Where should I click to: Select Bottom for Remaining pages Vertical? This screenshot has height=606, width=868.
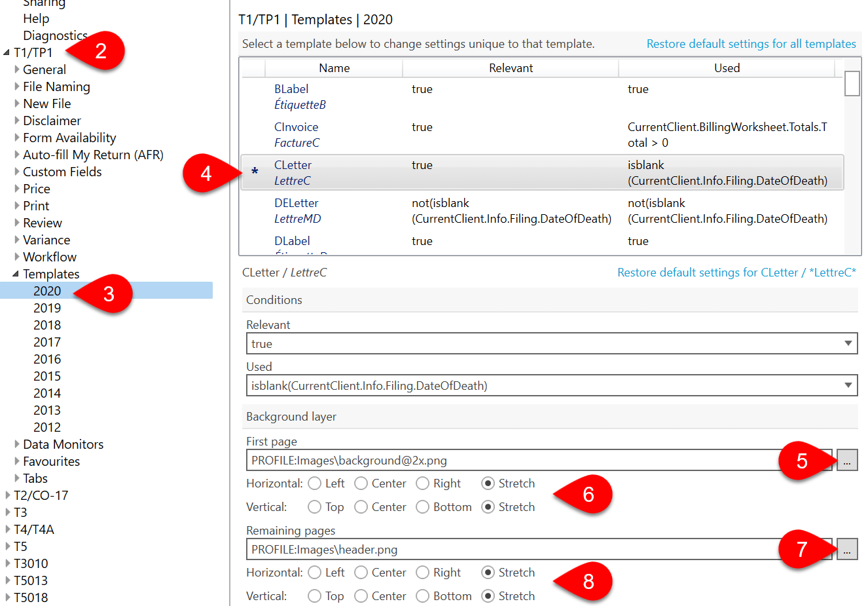[x=423, y=596]
